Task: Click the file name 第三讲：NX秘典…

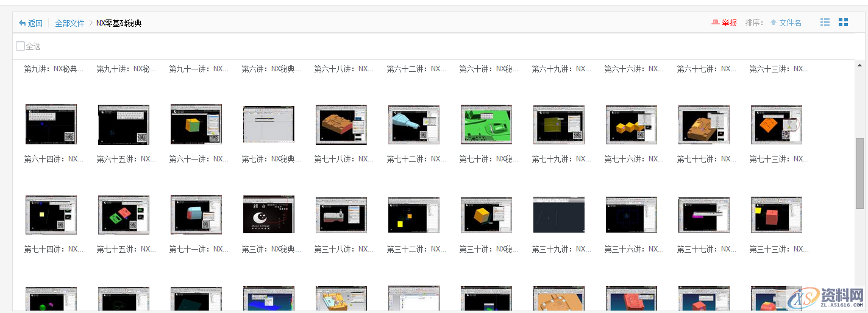Action: point(272,249)
